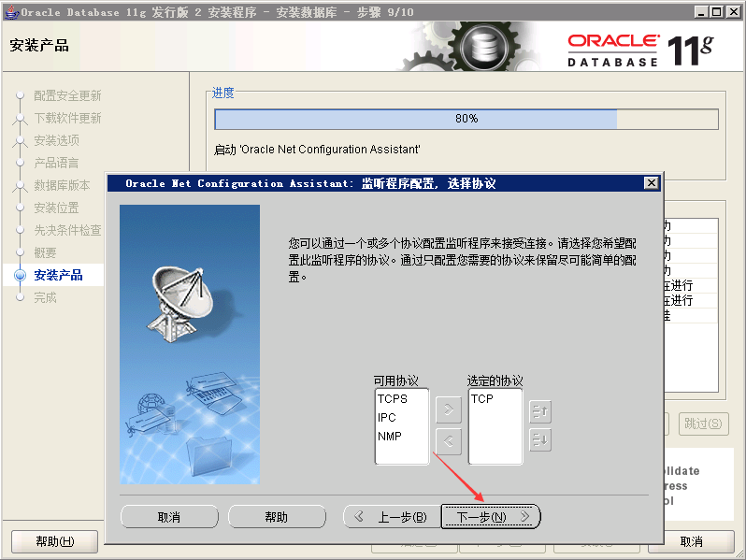Select 安装位置 step in sidebar
Screen dimensions: 746x560
pyautogui.click(x=56, y=208)
